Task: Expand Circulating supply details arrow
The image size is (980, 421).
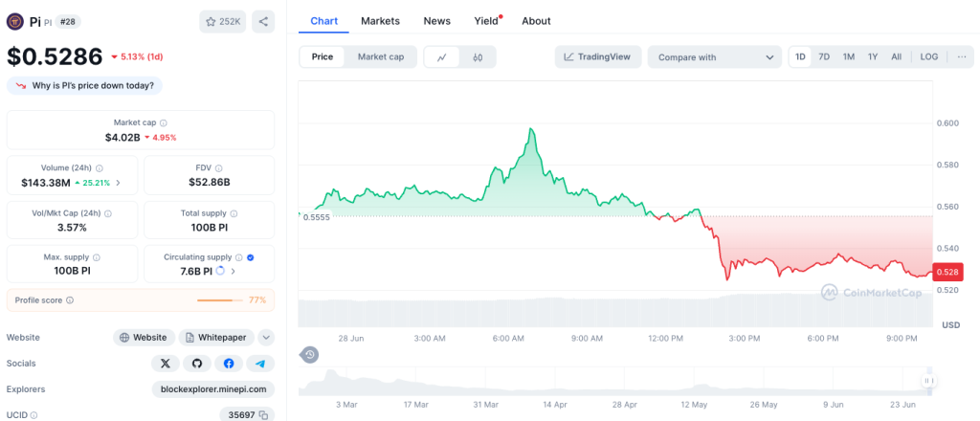Action: [x=234, y=271]
